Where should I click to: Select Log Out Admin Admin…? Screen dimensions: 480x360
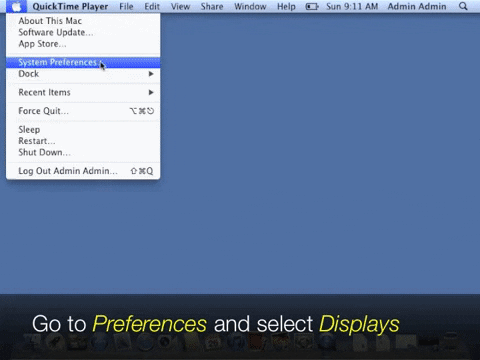point(83,171)
